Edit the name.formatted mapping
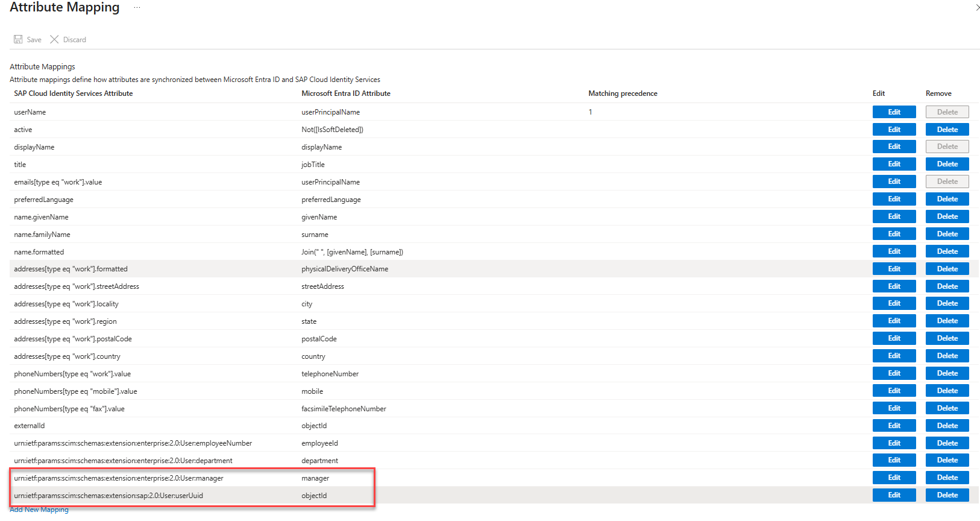This screenshot has height=521, width=980. [894, 251]
